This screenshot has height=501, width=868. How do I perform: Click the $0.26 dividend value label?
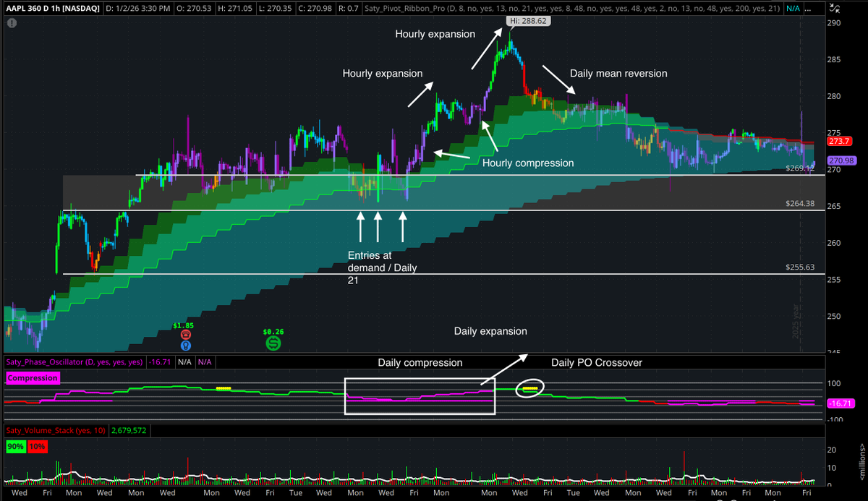tap(272, 330)
